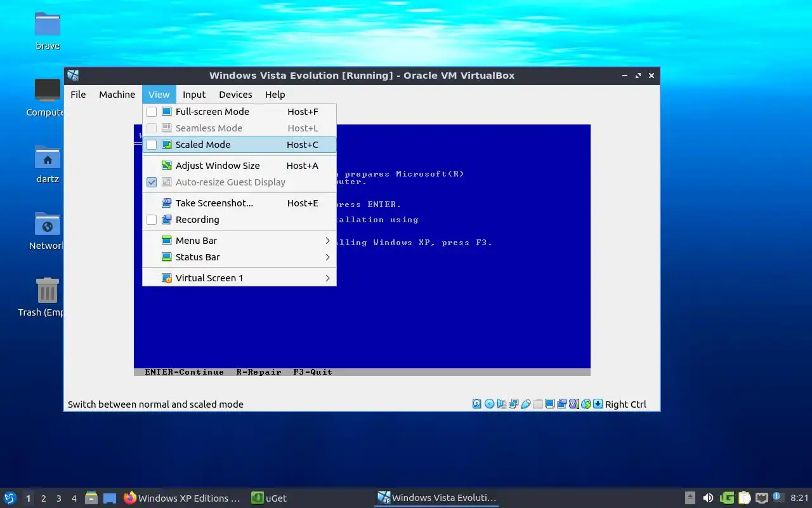
Task: Tick the Recording checkbox
Action: pyautogui.click(x=152, y=220)
